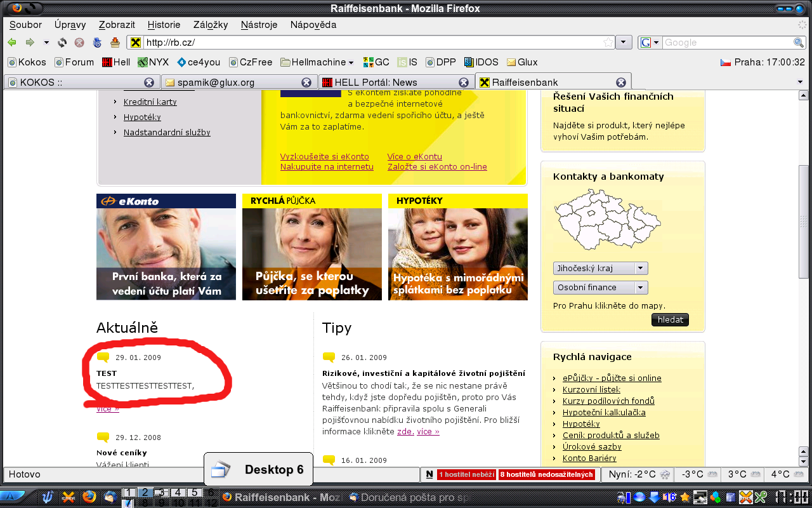
Task: Open the eKonto banner image
Action: pyautogui.click(x=166, y=247)
